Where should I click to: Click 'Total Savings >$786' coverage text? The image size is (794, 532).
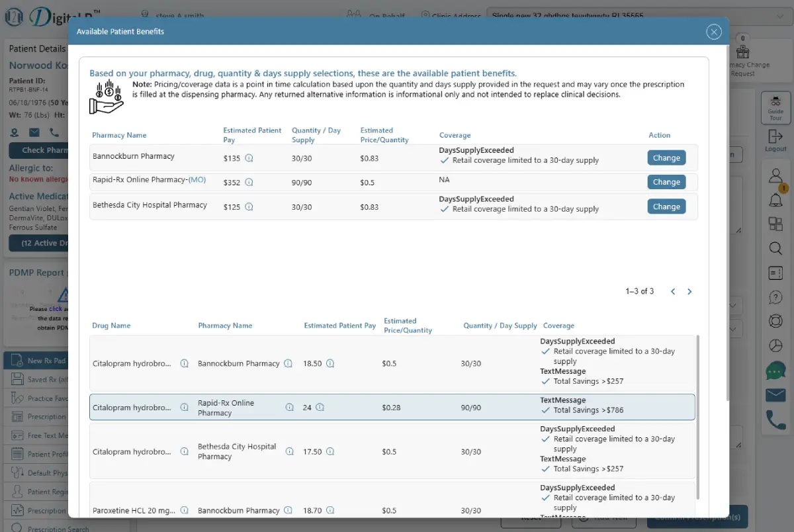[588, 410]
